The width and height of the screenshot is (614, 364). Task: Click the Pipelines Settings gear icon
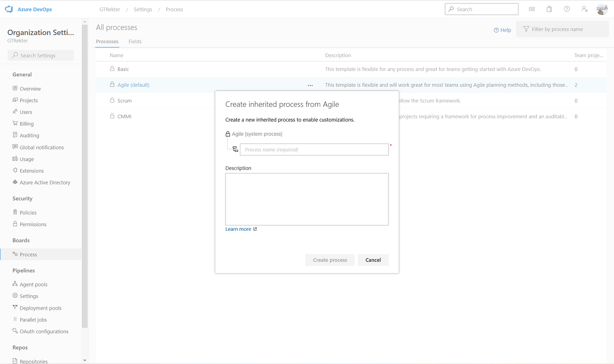[15, 296]
